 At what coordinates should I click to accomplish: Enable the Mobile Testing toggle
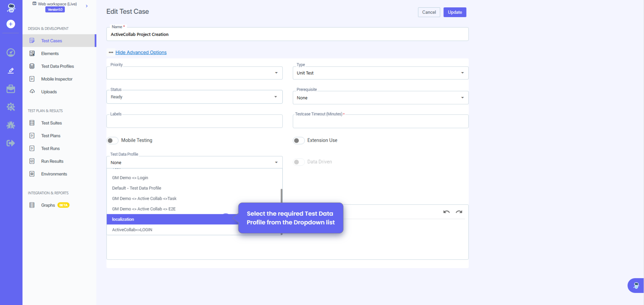[x=112, y=140]
